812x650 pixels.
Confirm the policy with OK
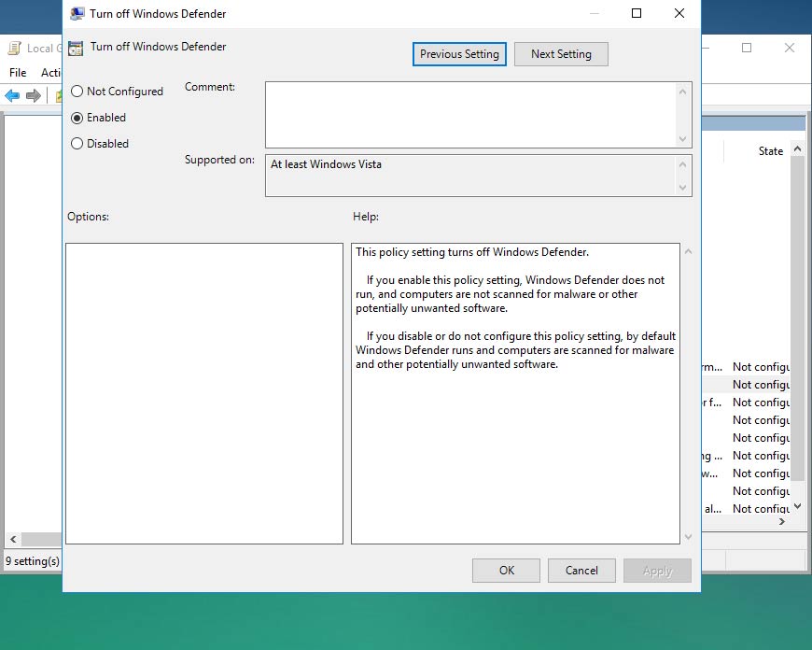tap(506, 570)
